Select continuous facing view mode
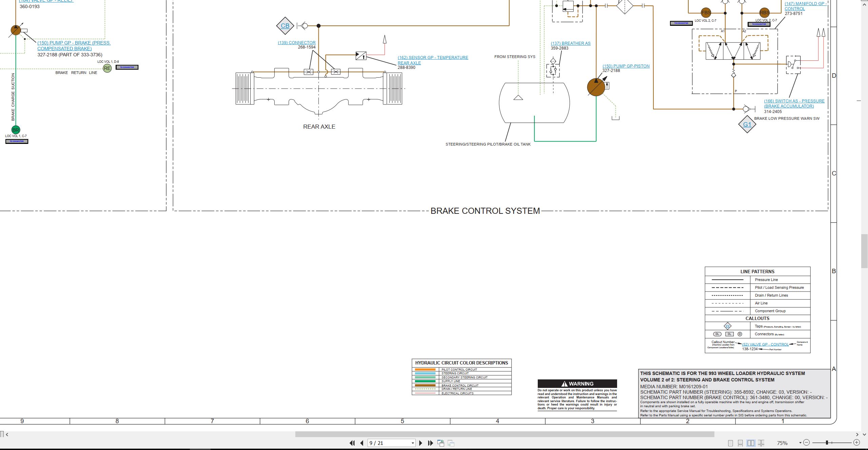This screenshot has height=450, width=868. pos(761,443)
